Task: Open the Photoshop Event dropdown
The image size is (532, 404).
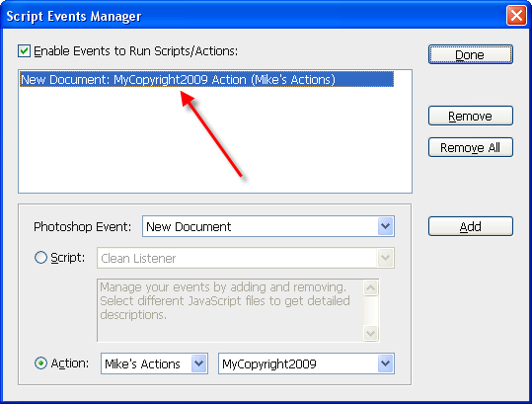Action: [268, 226]
